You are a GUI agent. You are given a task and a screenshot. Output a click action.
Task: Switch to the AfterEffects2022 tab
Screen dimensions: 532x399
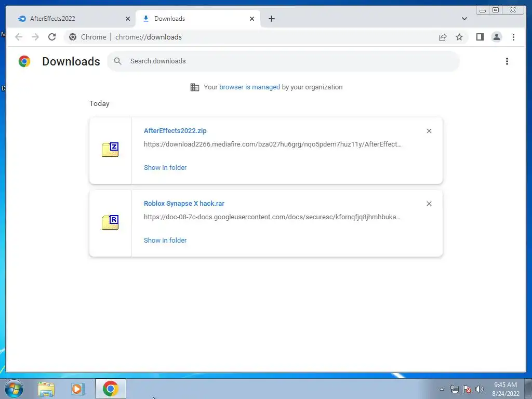(x=71, y=19)
